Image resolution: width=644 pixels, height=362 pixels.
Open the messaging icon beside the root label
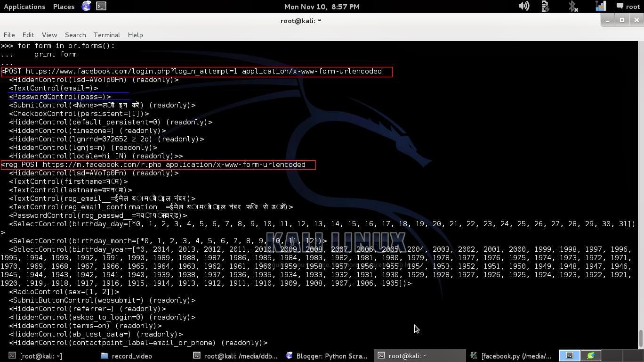point(620,6)
